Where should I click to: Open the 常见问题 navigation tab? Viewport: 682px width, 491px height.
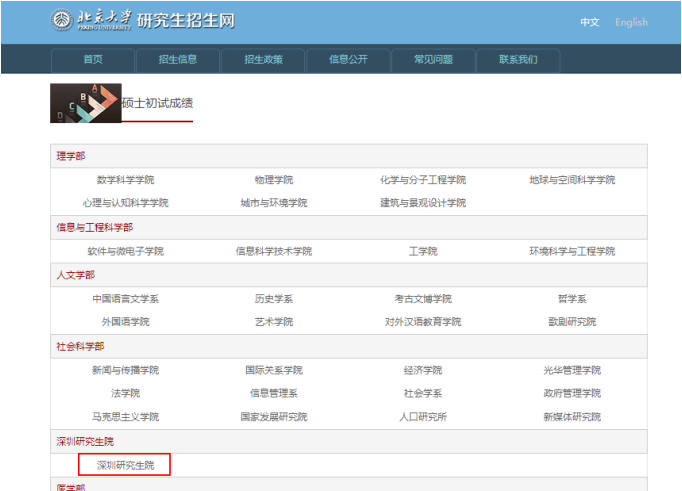click(x=433, y=60)
